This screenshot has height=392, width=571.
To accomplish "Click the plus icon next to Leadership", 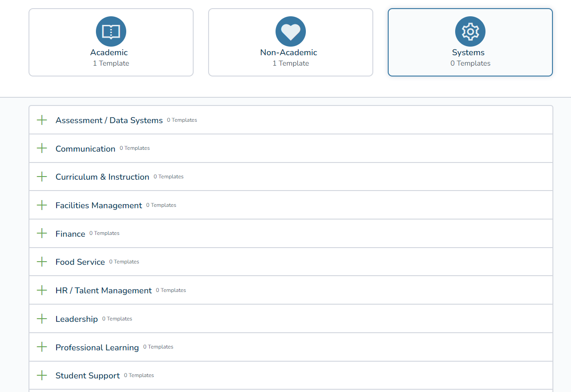I will pyautogui.click(x=42, y=319).
